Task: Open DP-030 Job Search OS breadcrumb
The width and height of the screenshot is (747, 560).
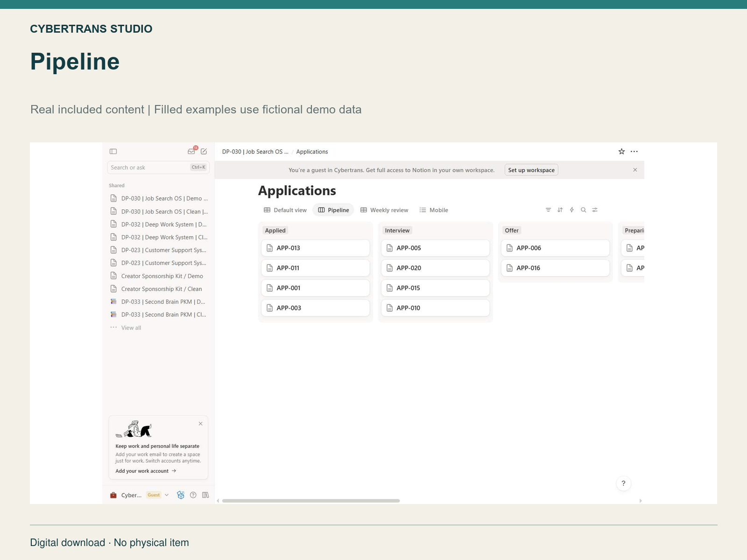Action: [255, 152]
